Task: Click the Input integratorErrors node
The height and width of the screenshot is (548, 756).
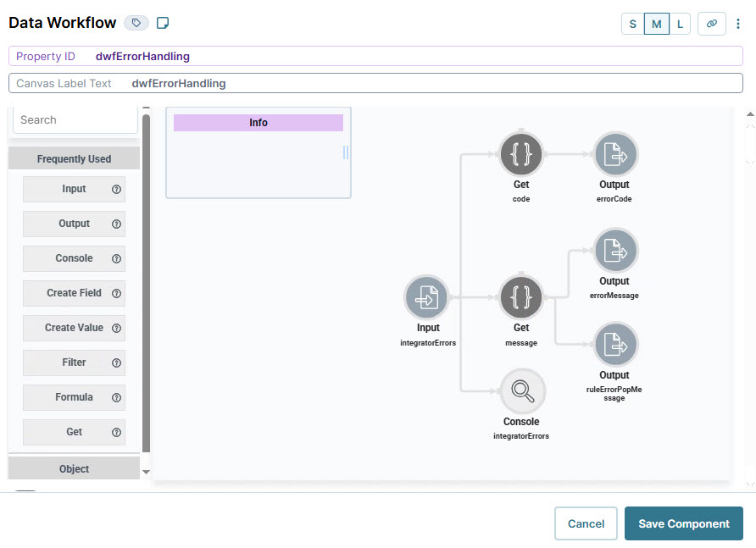Action: coord(427,297)
